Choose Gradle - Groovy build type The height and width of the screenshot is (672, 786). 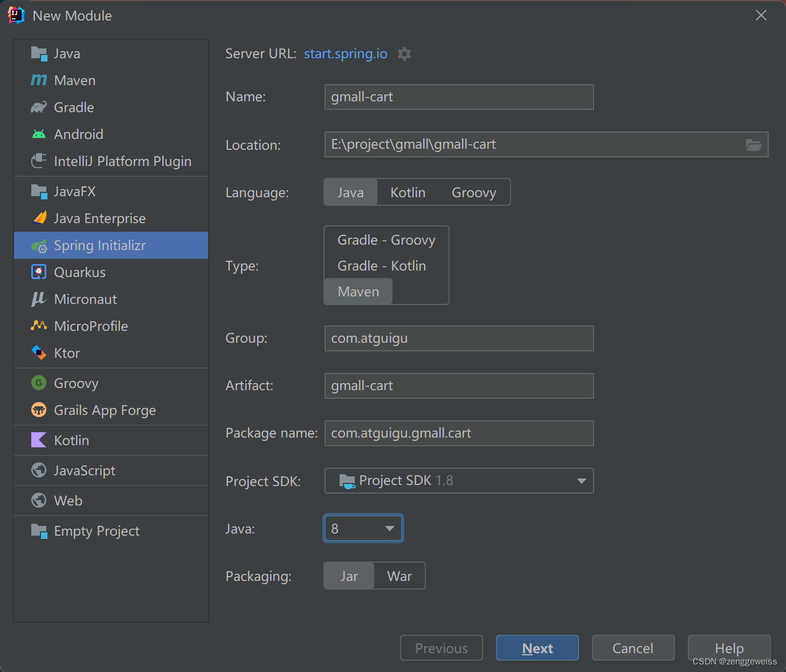(x=387, y=240)
